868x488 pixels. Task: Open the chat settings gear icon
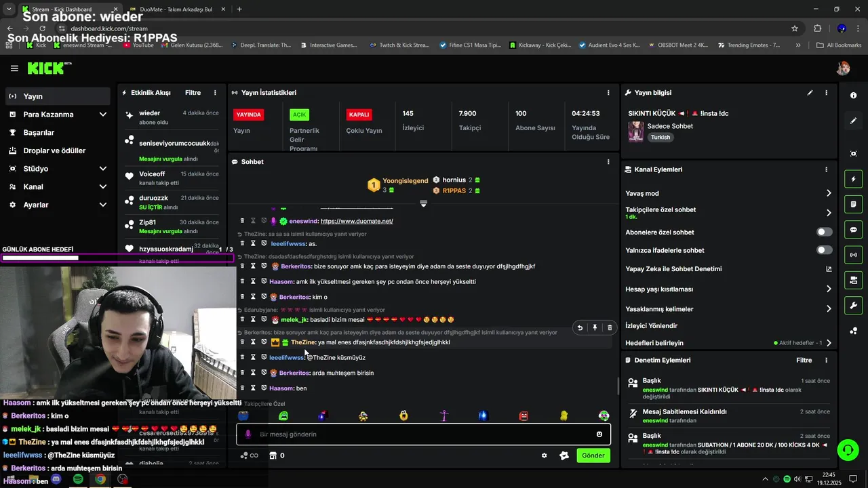pos(544,455)
